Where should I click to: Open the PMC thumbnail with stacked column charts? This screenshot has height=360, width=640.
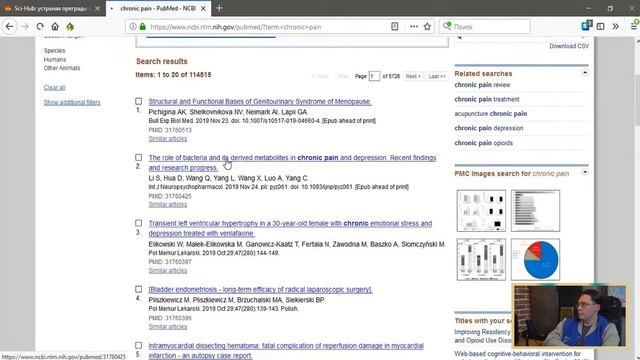[x=481, y=260]
